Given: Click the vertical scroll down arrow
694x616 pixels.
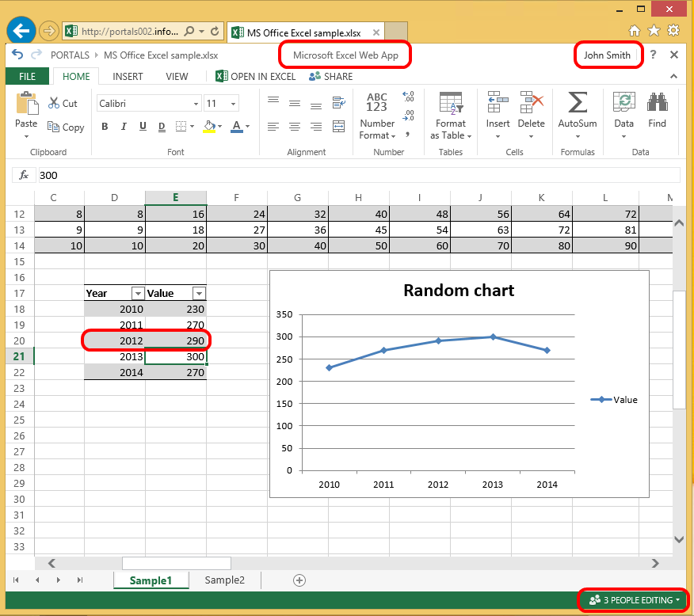Looking at the screenshot, I should [679, 539].
